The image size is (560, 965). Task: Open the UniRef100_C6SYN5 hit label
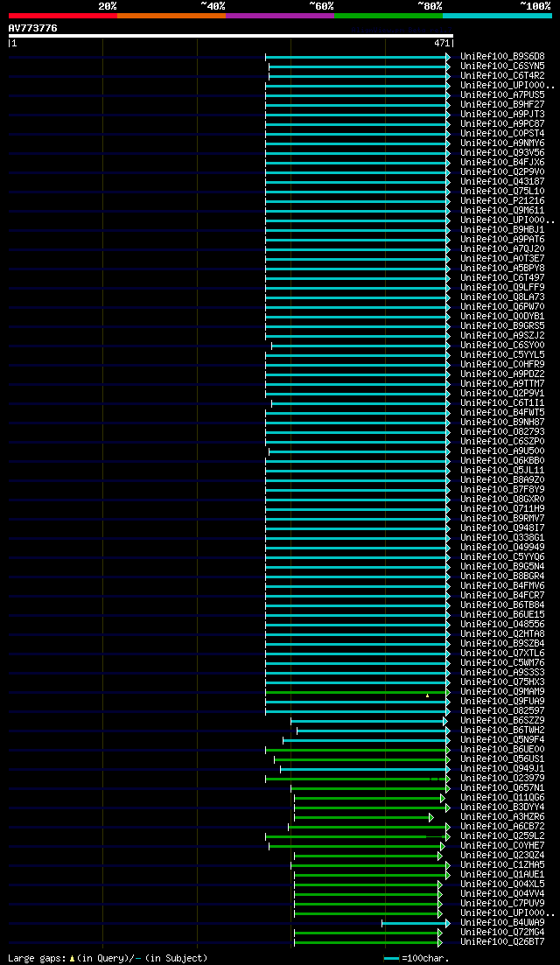pos(502,66)
